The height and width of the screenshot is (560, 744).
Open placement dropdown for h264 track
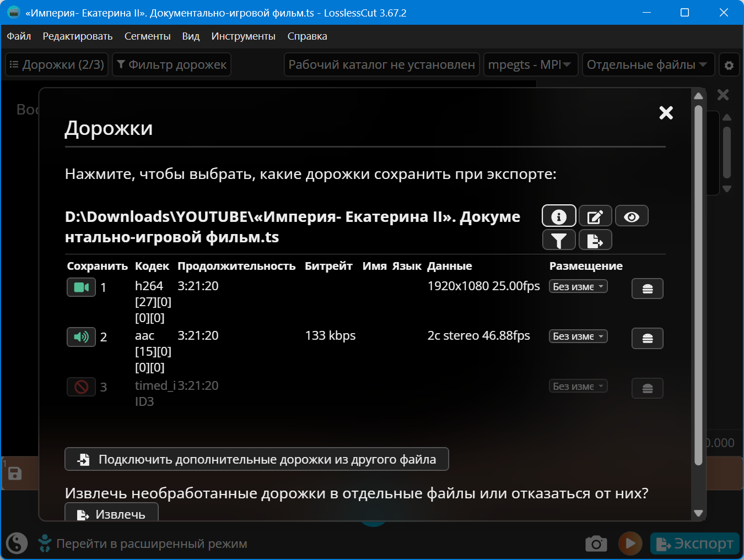tap(578, 287)
